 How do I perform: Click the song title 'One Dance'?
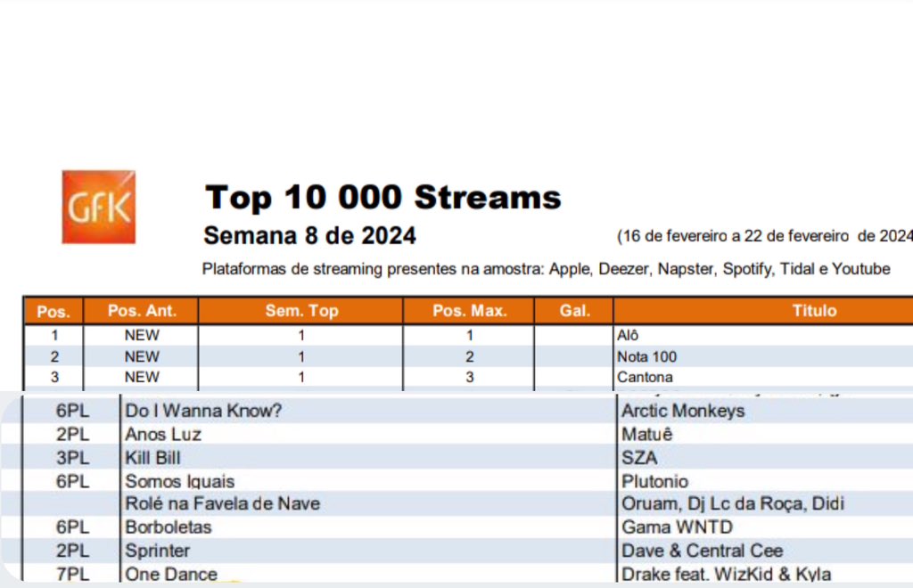pyautogui.click(x=171, y=574)
